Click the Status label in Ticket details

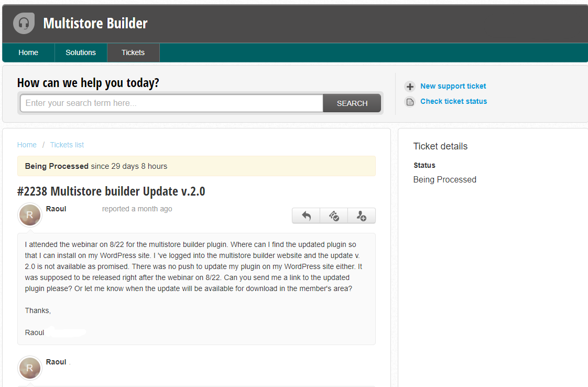[x=424, y=166]
